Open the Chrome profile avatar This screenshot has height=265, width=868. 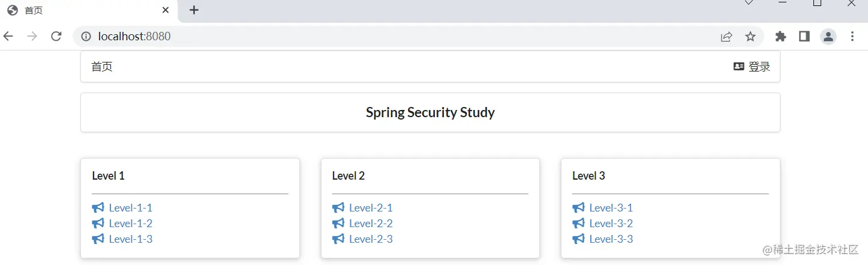point(828,37)
